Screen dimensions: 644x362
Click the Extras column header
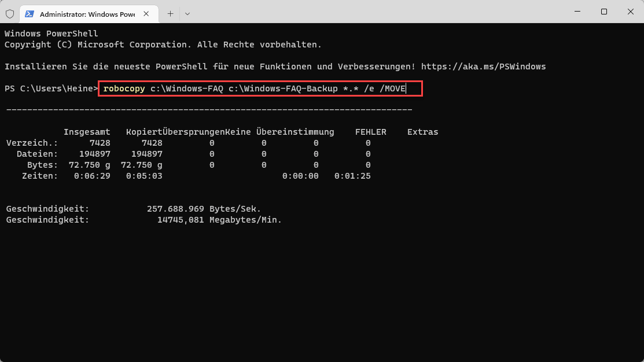point(422,132)
